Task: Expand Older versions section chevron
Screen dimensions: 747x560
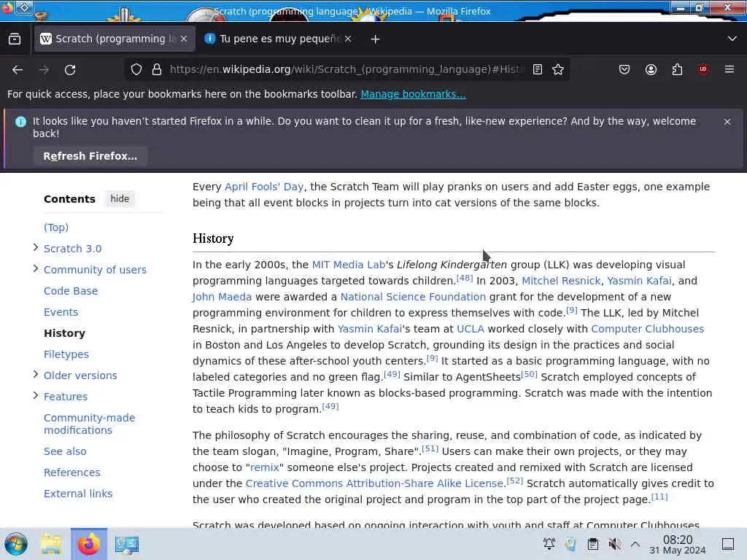Action: click(x=35, y=374)
